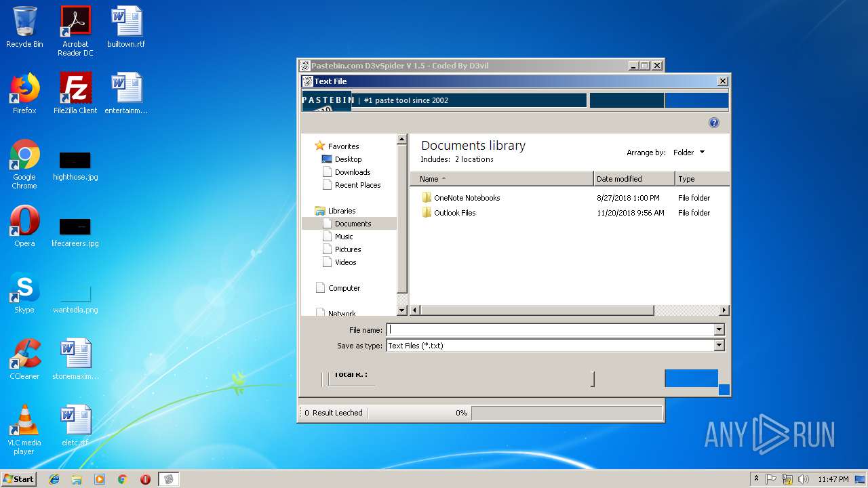Open the FileZilla Client shortcut
Screen dimensions: 868x488
(75, 94)
